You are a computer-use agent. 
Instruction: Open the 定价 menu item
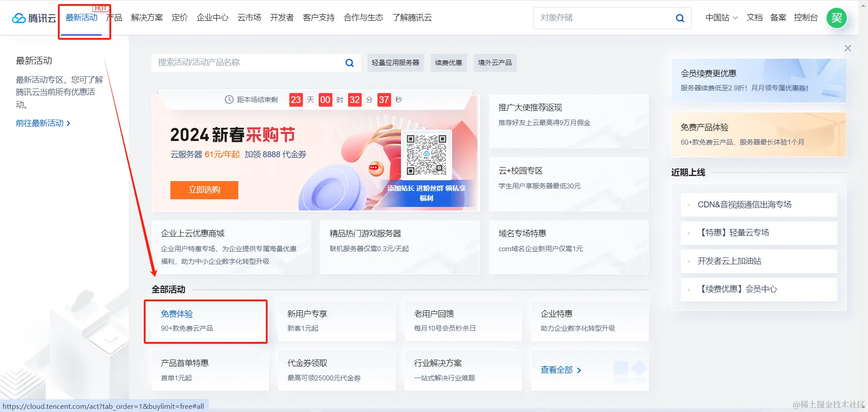point(179,18)
